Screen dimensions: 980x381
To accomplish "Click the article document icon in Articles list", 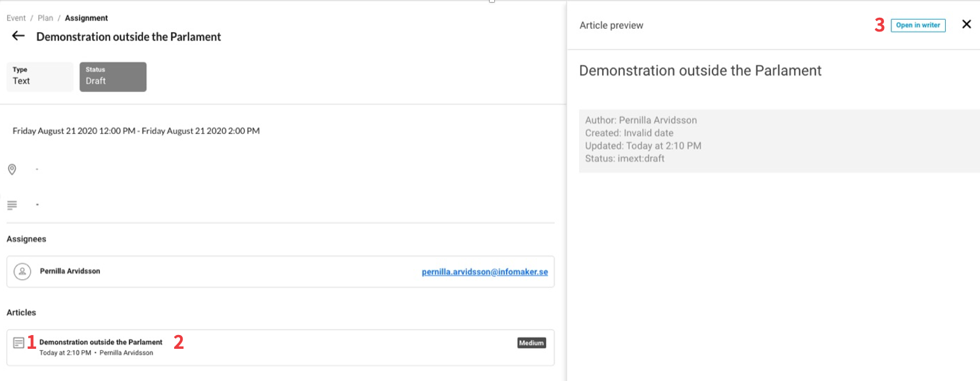I will point(18,342).
